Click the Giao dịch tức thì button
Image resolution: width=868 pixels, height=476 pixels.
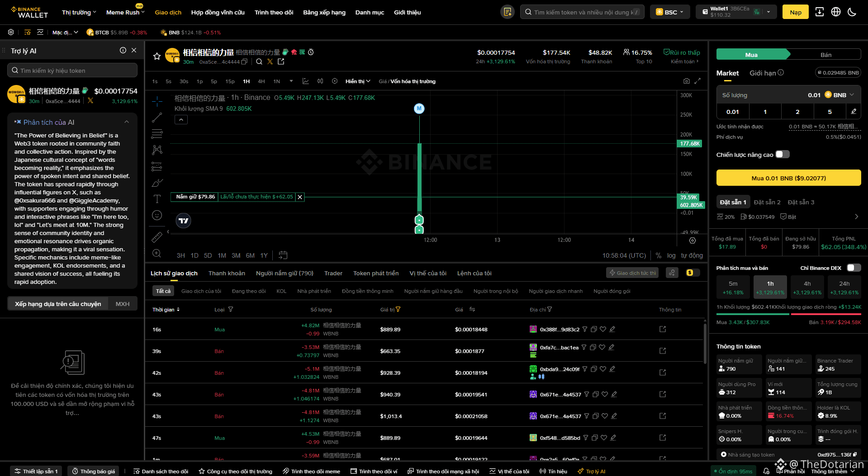click(x=632, y=273)
